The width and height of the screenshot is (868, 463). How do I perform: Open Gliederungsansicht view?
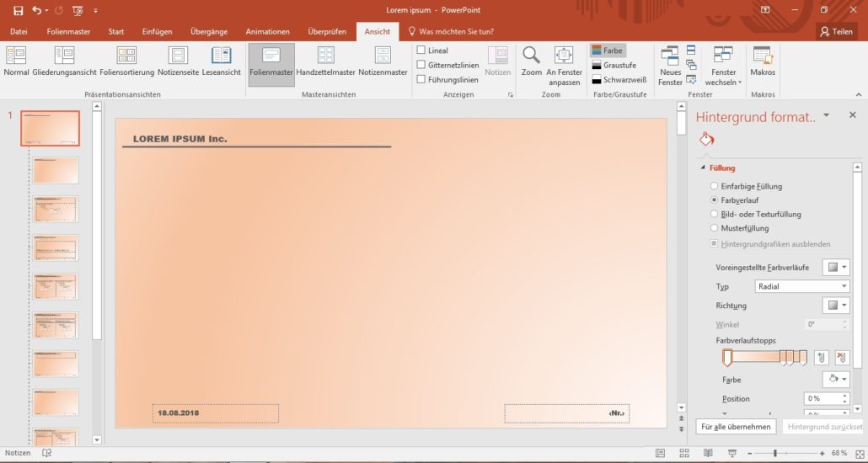click(x=64, y=61)
